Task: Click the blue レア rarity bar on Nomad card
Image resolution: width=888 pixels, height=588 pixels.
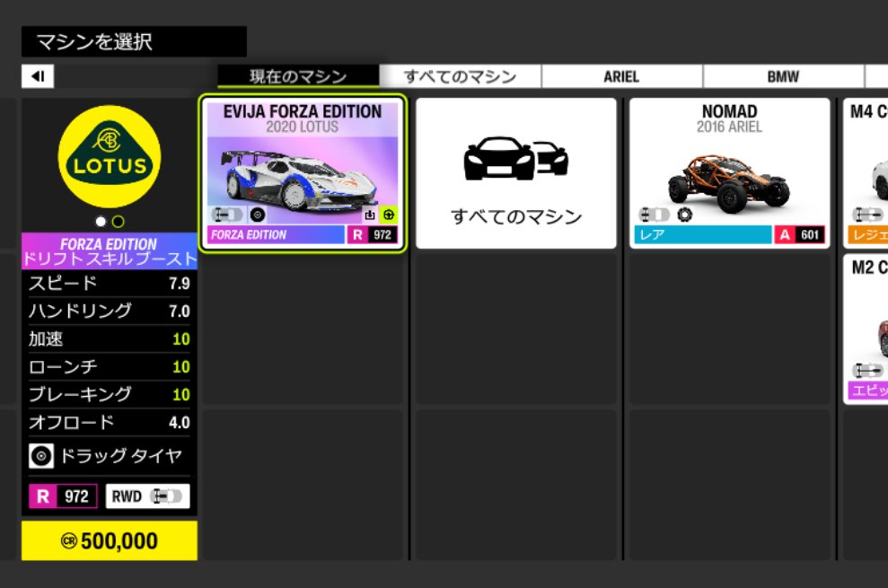Action: tap(702, 234)
